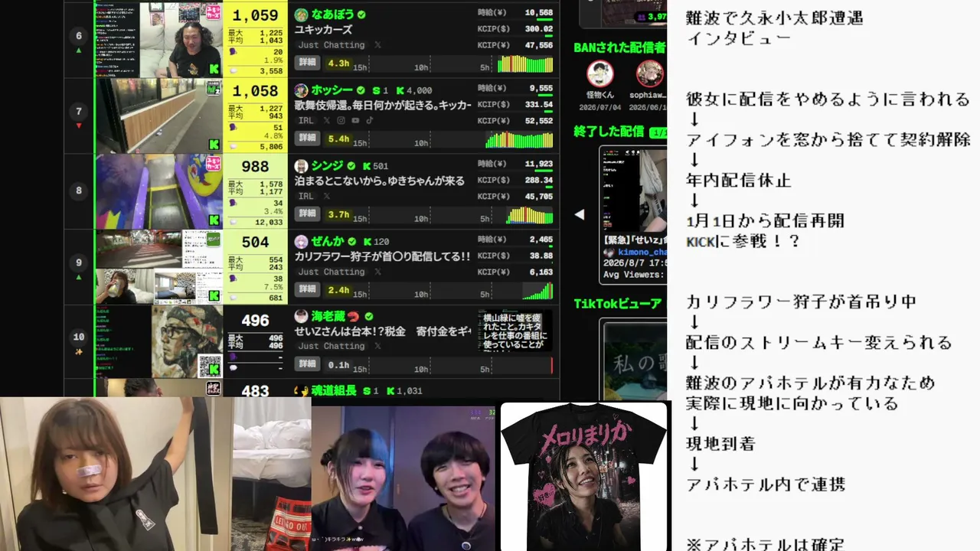
Task: Open 海老蔵's rank 10 stream thumbnail
Action: (x=158, y=341)
